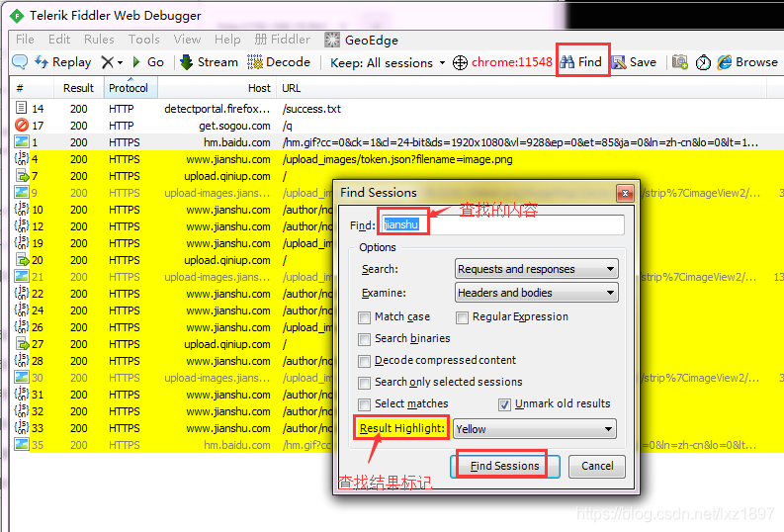Click the image icon of session 21
This screenshot has width=784, height=532.
(x=22, y=276)
